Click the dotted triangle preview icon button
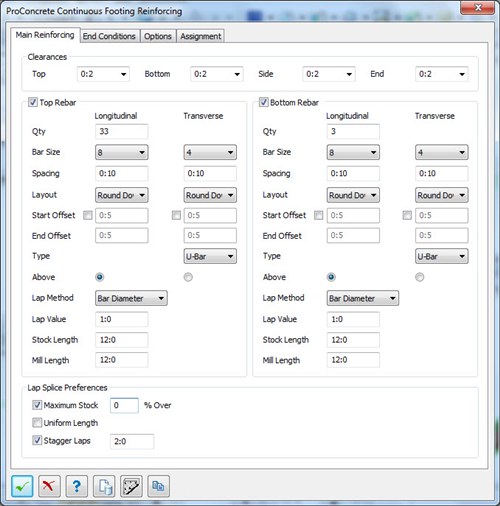 pos(131,486)
